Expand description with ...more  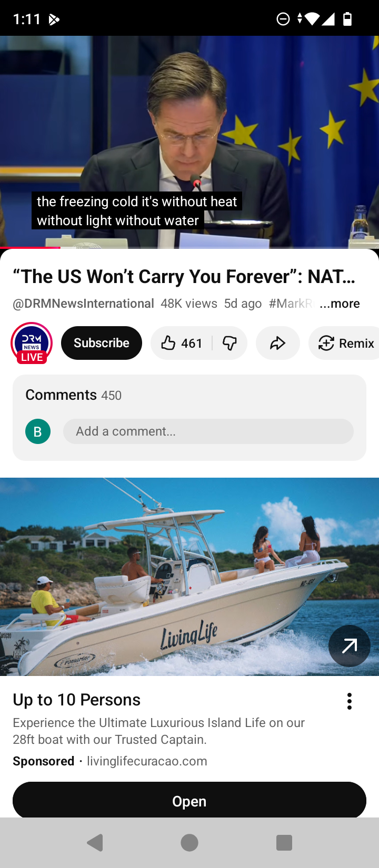click(x=340, y=304)
